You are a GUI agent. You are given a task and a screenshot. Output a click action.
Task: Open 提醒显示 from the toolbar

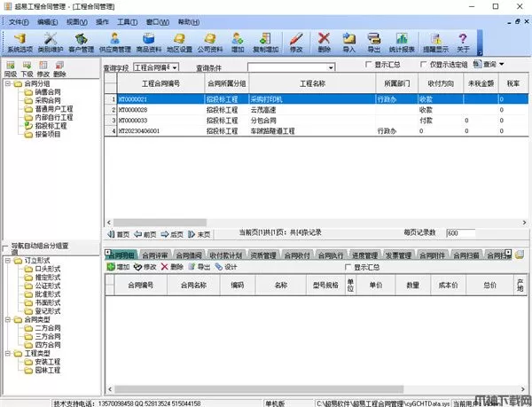(x=435, y=43)
